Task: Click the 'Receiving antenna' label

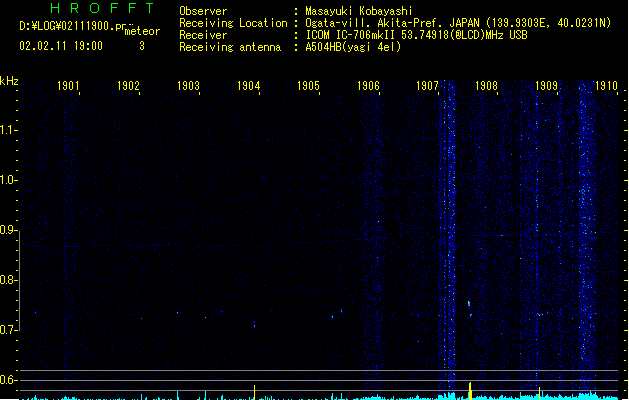Action: pos(230,47)
